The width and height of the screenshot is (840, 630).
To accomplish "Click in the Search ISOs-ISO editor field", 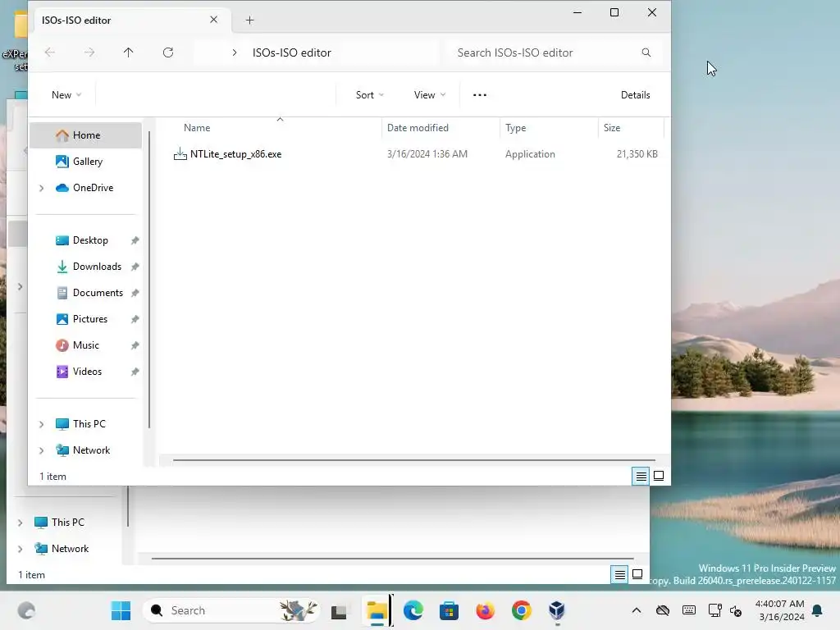I will [552, 52].
